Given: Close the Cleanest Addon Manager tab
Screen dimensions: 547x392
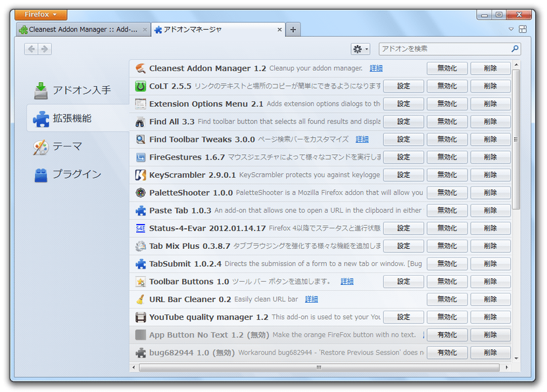Looking at the screenshot, I should pyautogui.click(x=145, y=30).
